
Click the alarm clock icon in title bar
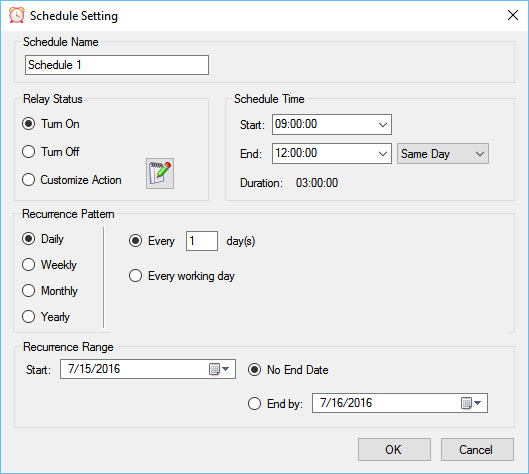pyautogui.click(x=17, y=16)
